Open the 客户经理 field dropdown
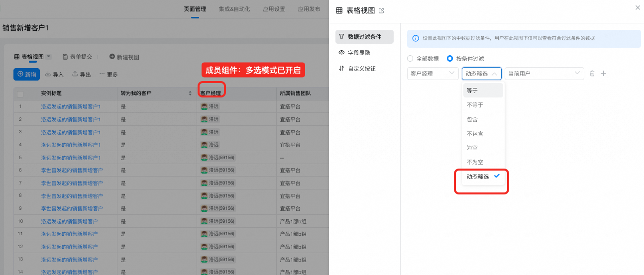 pyautogui.click(x=432, y=74)
